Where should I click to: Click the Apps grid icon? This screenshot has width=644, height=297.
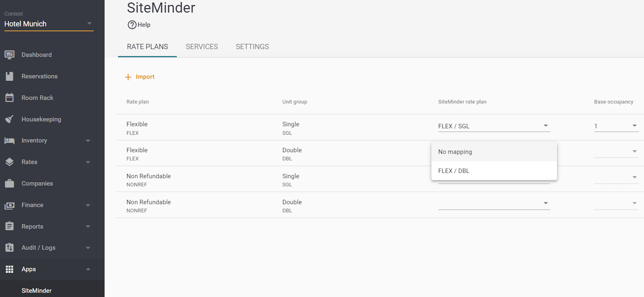tap(9, 269)
